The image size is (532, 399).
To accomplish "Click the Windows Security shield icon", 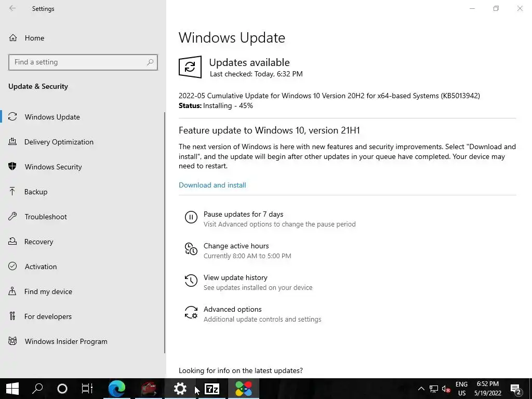I will [12, 166].
